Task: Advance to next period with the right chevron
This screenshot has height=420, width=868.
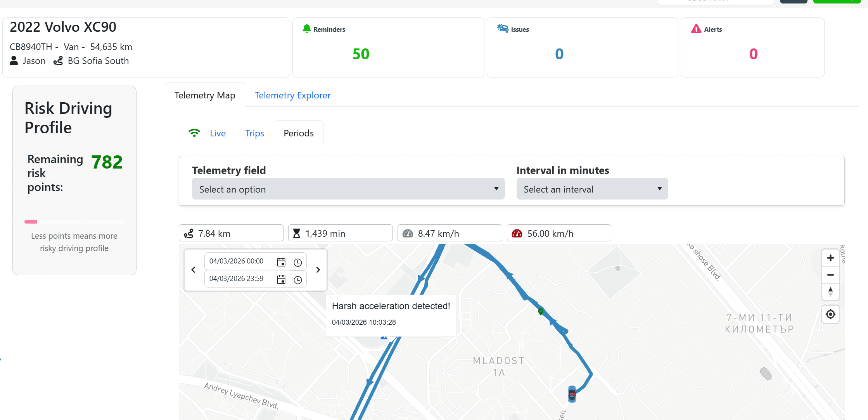Action: pos(318,270)
